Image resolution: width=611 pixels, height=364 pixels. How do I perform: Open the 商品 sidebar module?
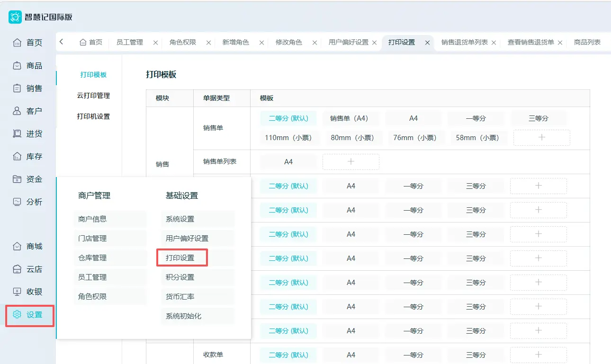pos(28,65)
